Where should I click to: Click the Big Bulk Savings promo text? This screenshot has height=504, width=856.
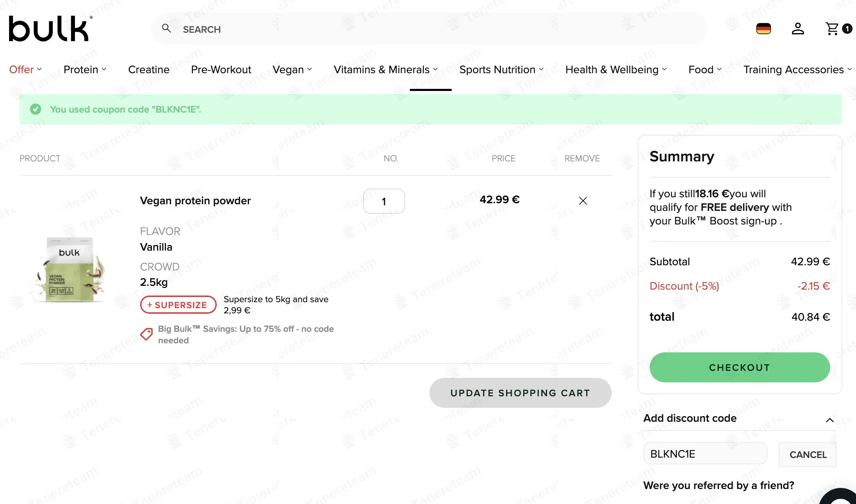(246, 334)
